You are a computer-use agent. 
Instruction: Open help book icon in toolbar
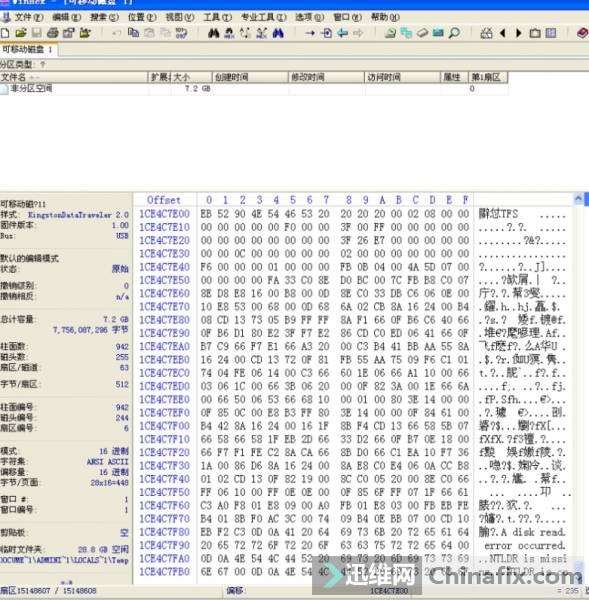582,33
